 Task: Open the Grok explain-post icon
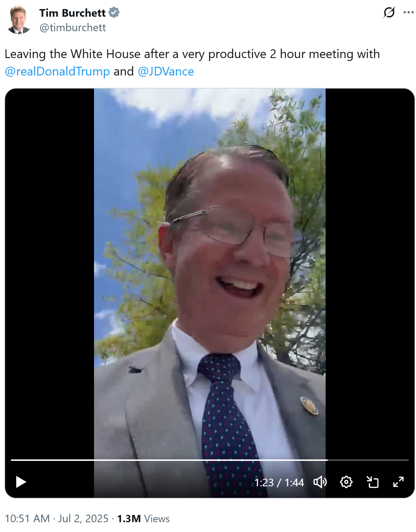click(x=389, y=13)
